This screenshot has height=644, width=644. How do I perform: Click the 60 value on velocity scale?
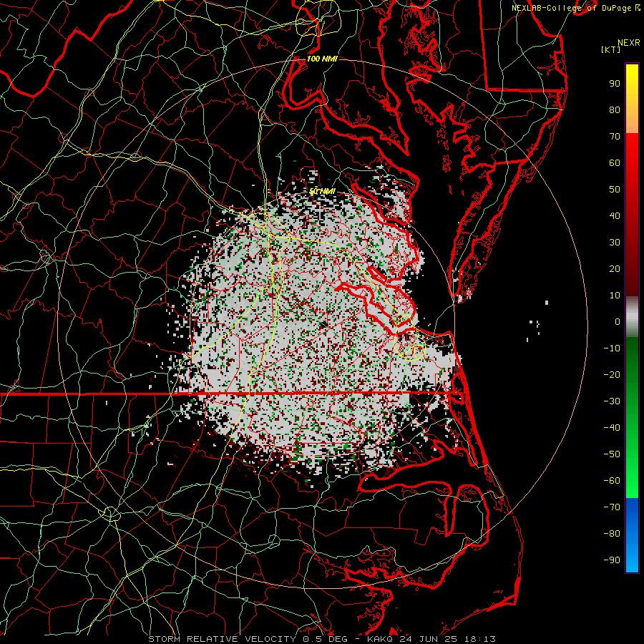615,163
